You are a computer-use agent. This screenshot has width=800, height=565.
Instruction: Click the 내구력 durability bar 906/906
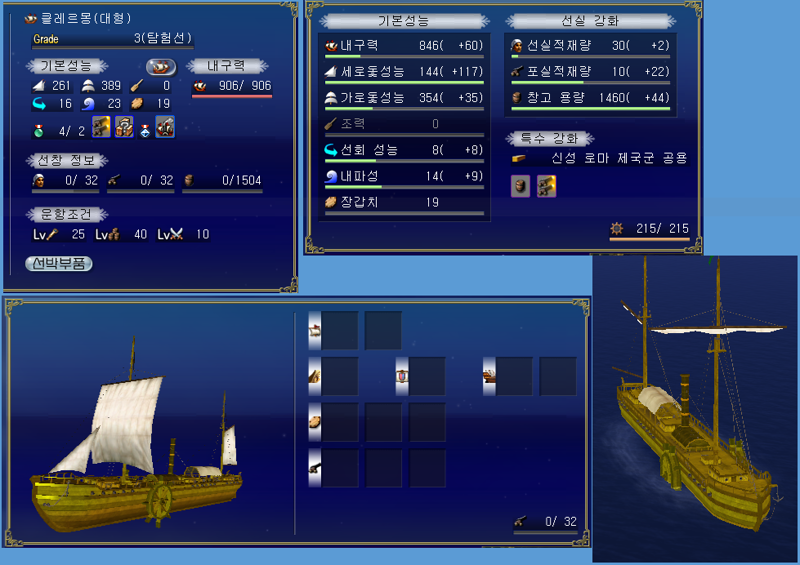point(232,87)
